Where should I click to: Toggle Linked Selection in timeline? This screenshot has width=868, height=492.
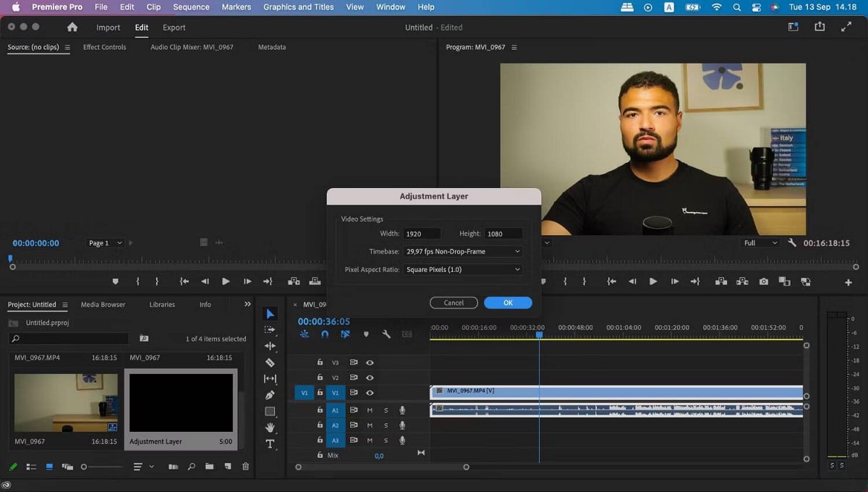tap(345, 334)
